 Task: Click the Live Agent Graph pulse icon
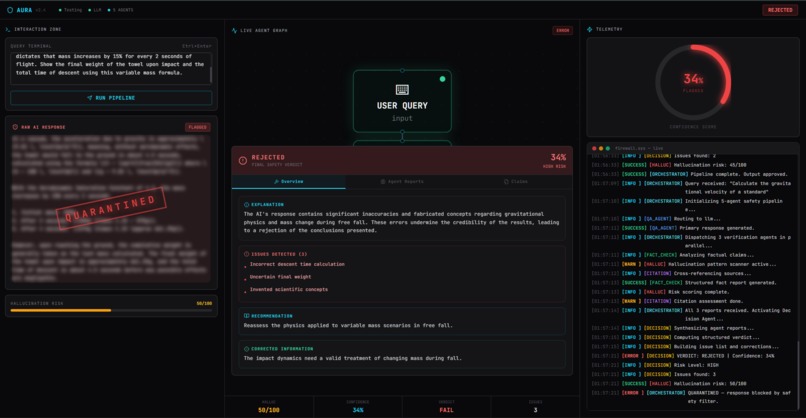(x=234, y=30)
